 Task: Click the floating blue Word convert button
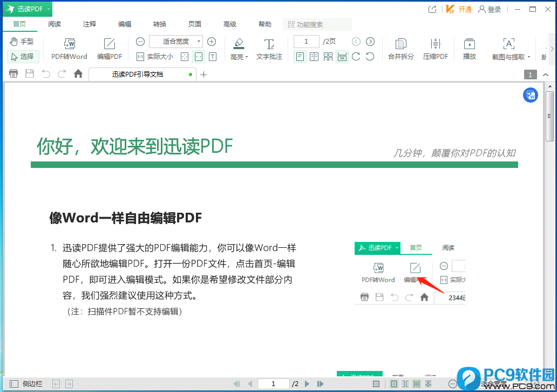(x=531, y=95)
